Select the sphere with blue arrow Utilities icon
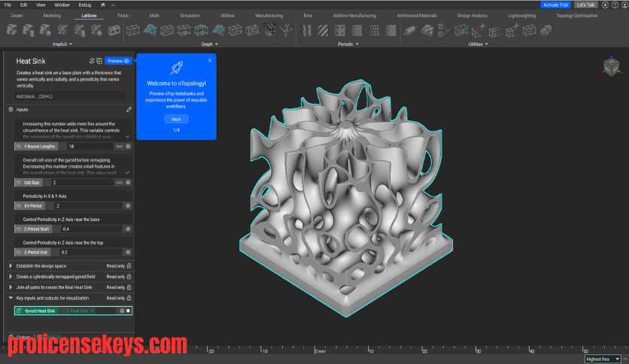629x364 pixels. (546, 31)
